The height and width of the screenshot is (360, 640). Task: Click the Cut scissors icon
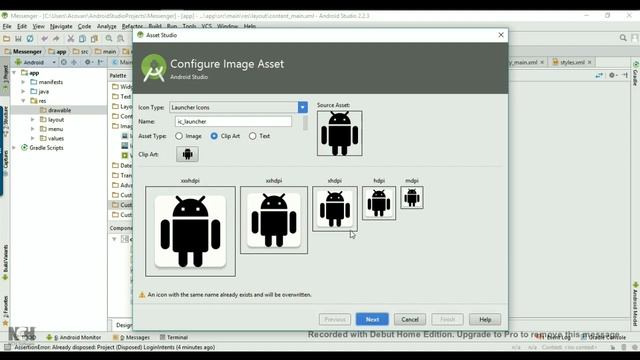[x=71, y=39]
